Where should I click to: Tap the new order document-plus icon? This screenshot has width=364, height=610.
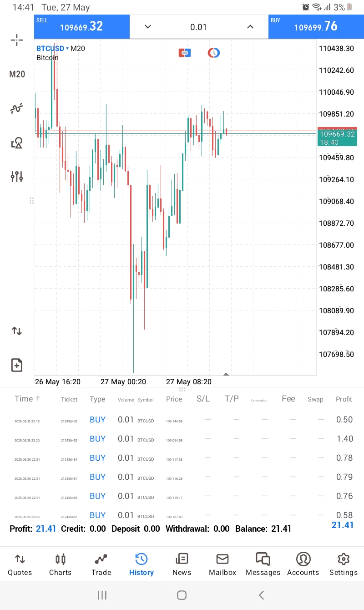coord(17,365)
